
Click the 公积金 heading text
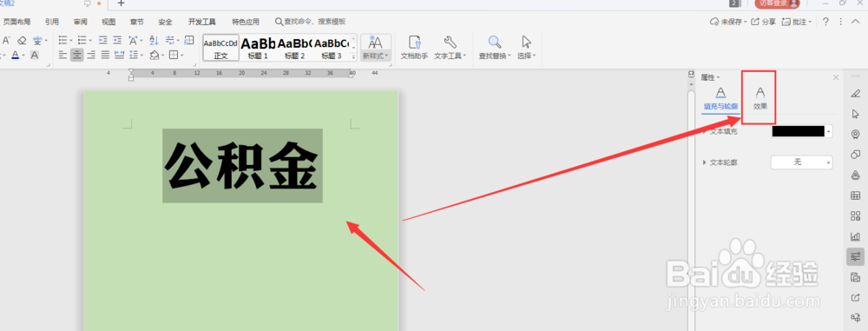[x=242, y=165]
